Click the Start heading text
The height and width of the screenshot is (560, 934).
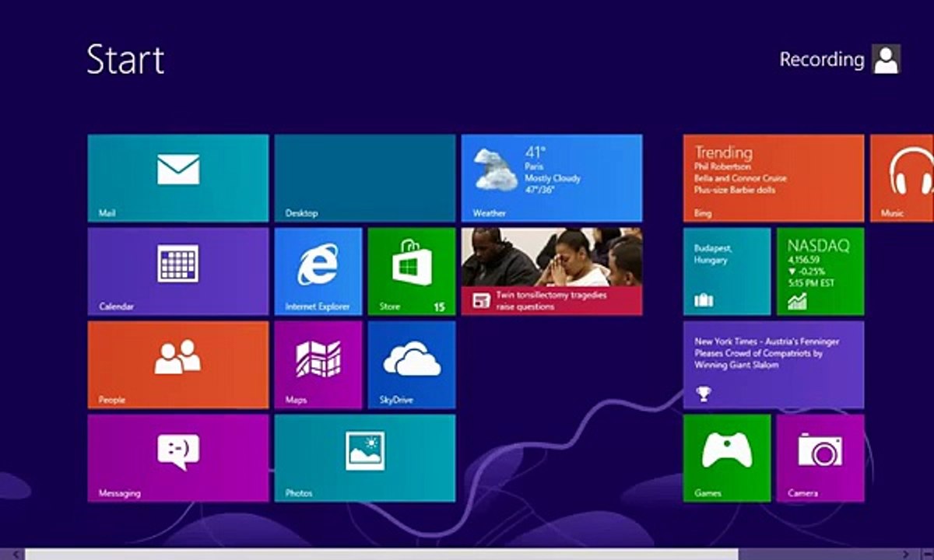pos(125,59)
